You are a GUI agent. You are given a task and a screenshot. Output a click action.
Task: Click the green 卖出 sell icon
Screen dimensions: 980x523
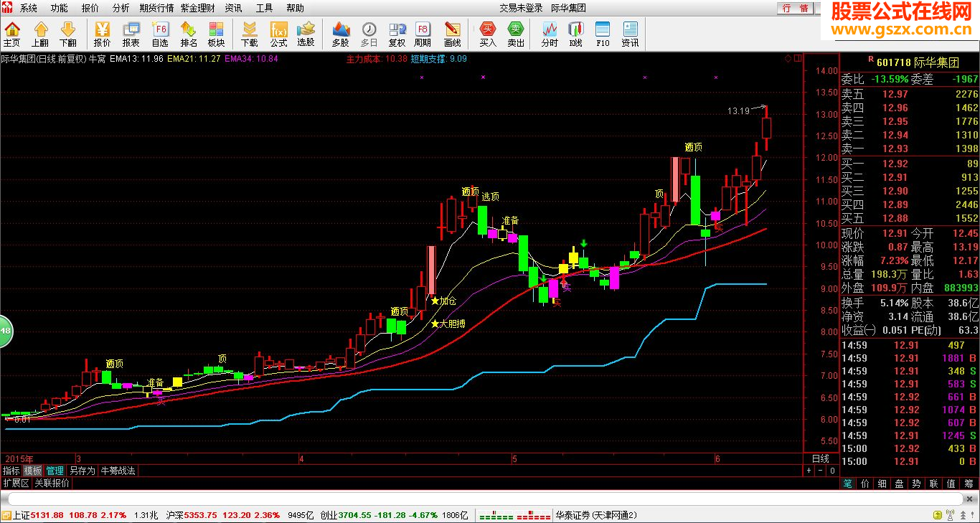click(516, 34)
